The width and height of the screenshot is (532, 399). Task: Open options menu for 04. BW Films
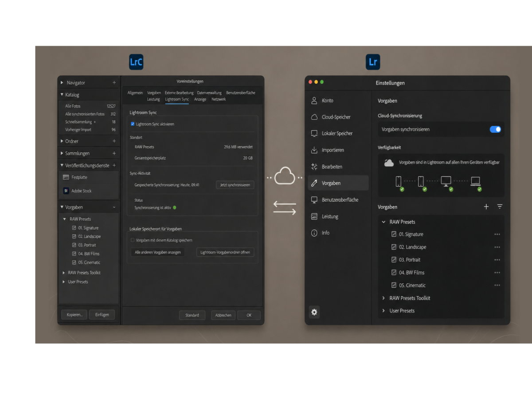tap(497, 273)
